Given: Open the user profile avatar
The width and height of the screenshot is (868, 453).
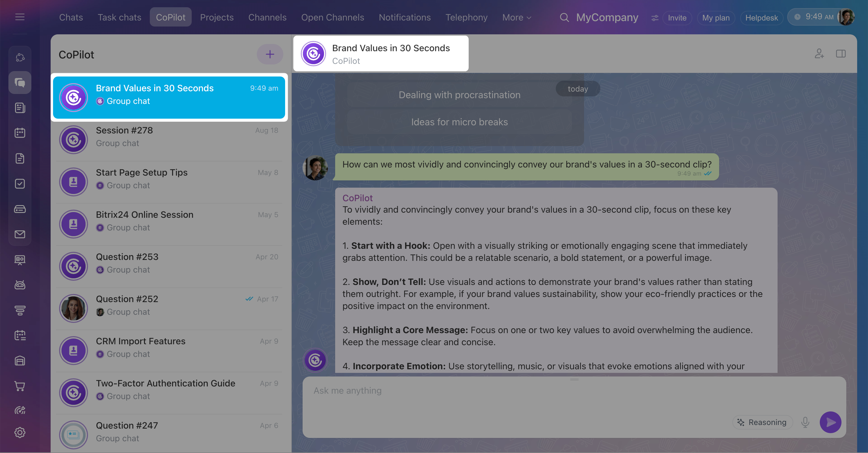Looking at the screenshot, I should [x=846, y=17].
